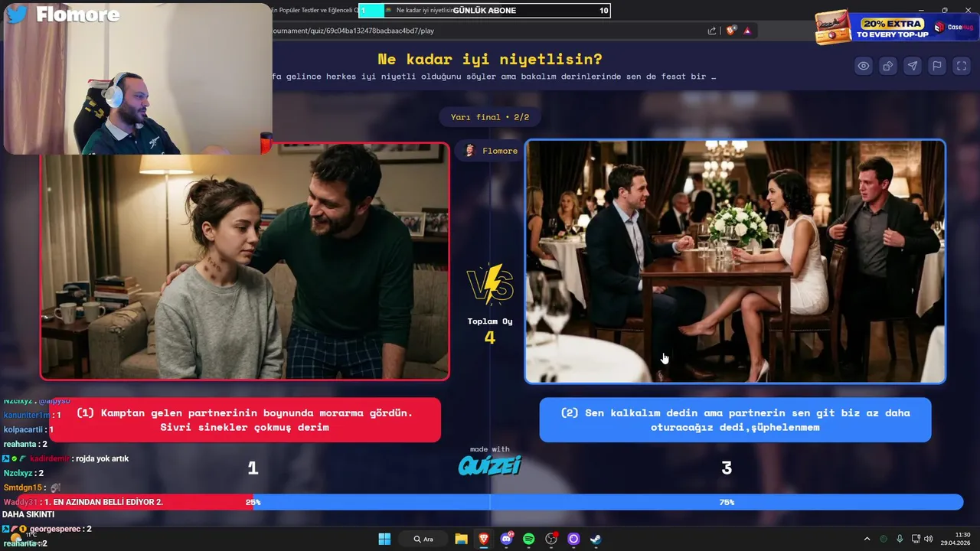Click the purple circle app taskbar icon

click(x=573, y=539)
